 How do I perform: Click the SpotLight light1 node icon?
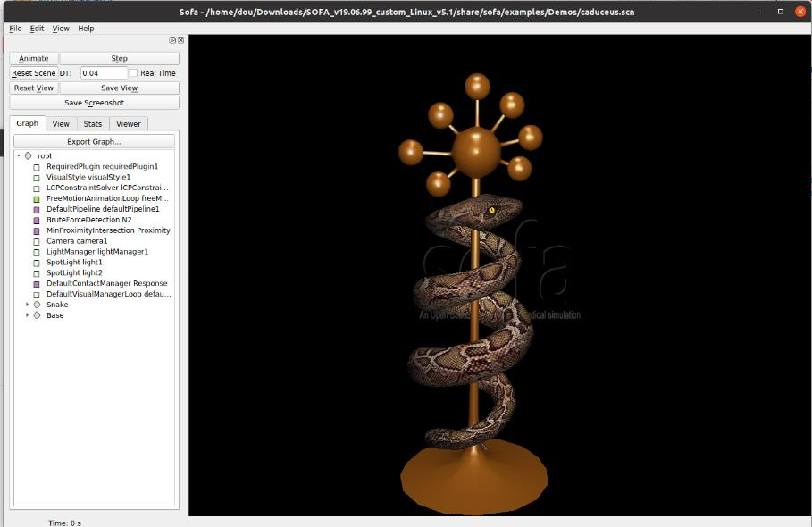pos(37,263)
